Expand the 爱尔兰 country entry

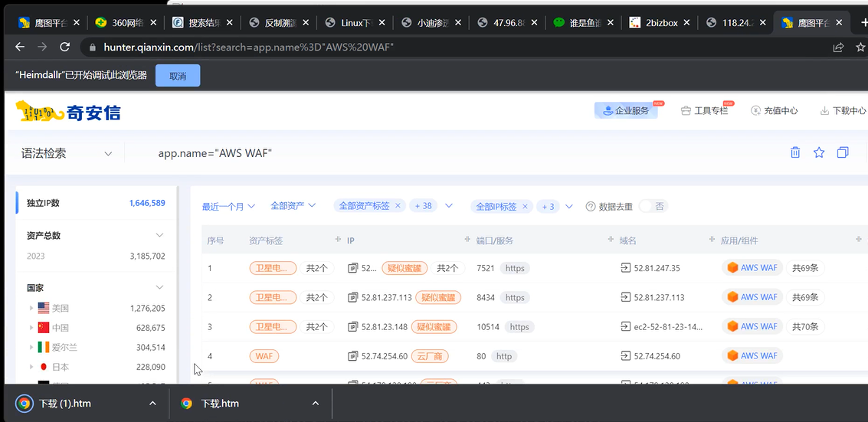[x=31, y=348]
